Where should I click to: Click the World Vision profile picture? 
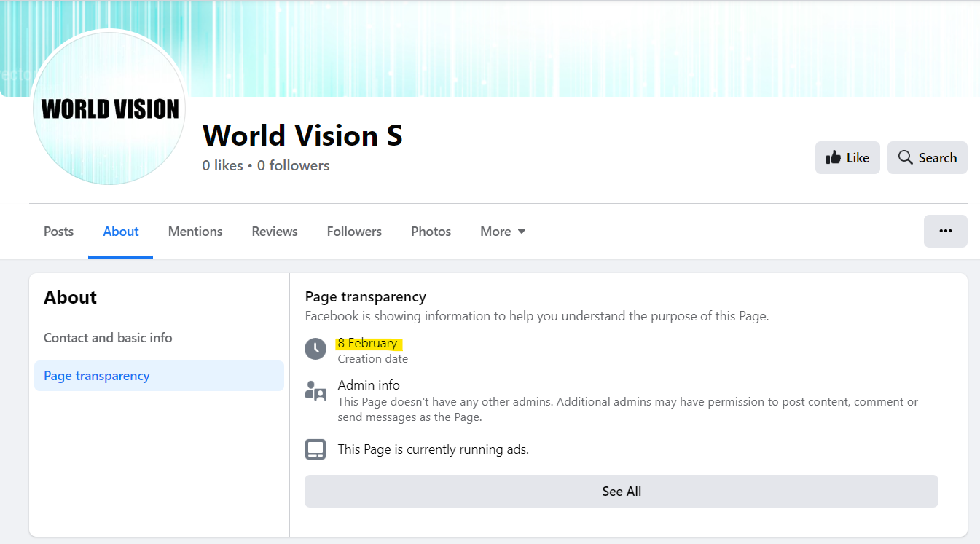[109, 109]
